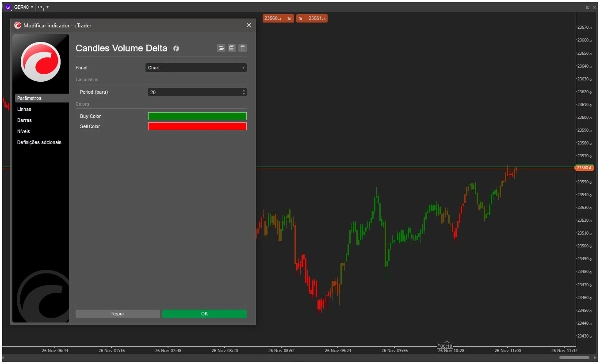Click the save preset icon
Screen dimensions: 600x364
232,48
